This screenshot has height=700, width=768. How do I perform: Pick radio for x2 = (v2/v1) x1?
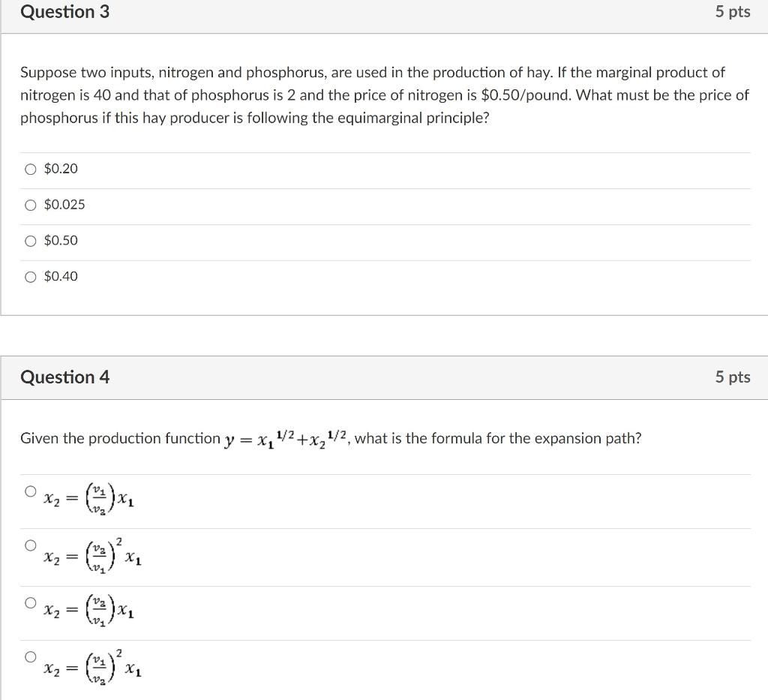click(x=30, y=602)
